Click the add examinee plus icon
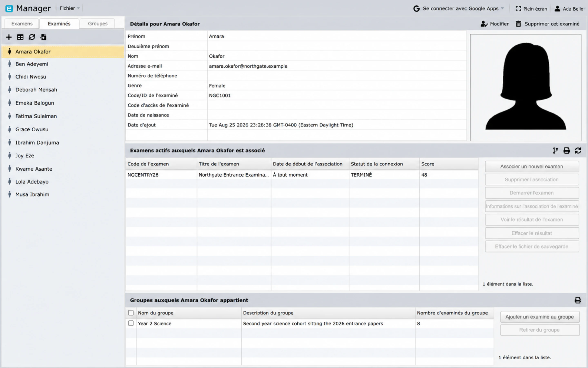 click(9, 37)
